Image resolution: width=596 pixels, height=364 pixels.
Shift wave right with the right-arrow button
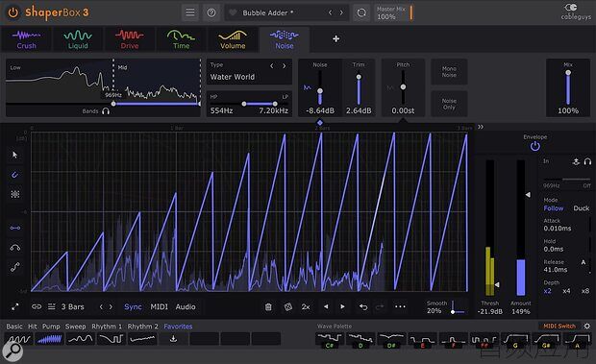click(342, 306)
